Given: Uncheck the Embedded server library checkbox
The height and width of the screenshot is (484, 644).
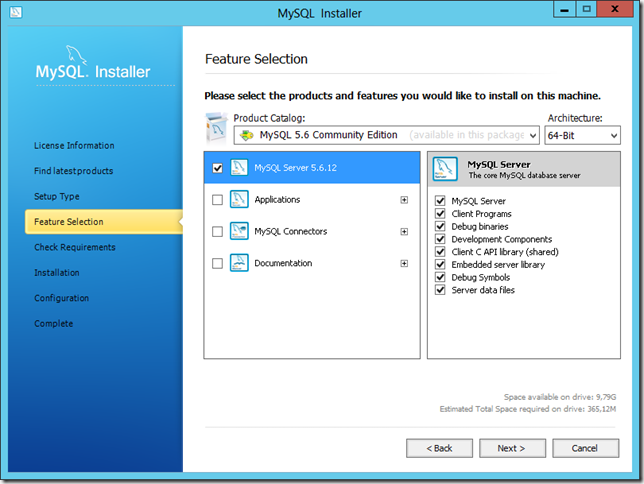Looking at the screenshot, I should pos(440,265).
